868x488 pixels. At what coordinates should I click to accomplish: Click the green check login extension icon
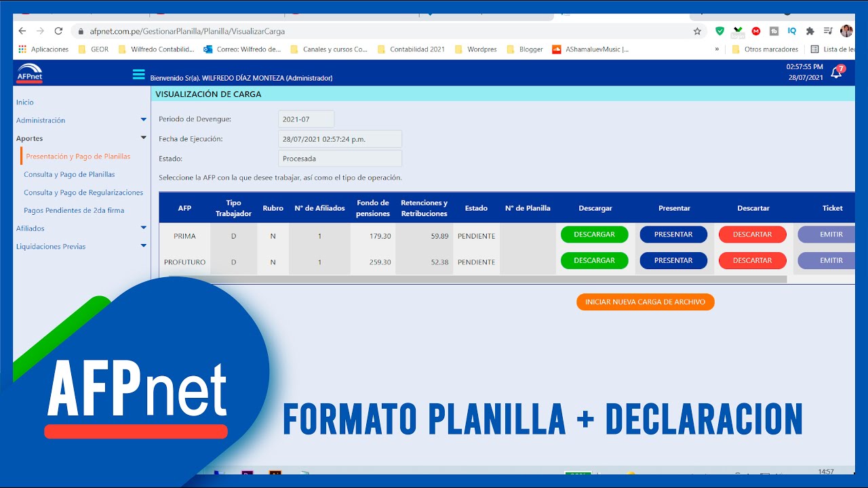click(738, 31)
